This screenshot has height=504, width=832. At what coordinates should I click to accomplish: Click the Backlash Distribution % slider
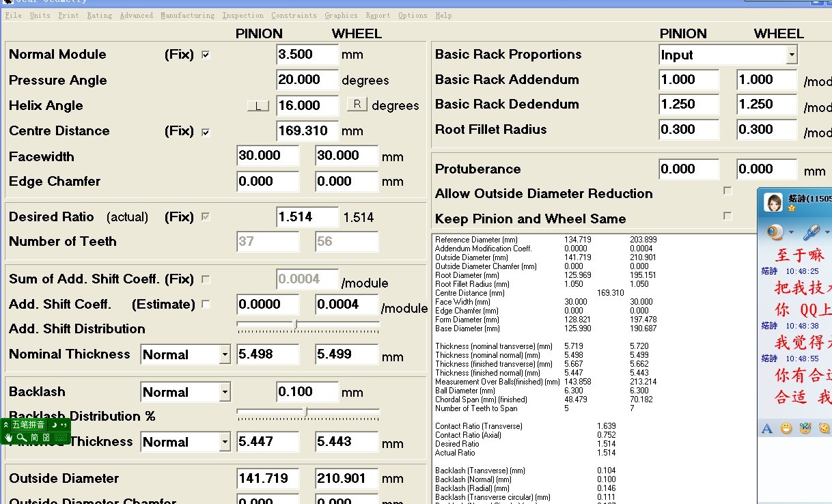[x=308, y=414]
